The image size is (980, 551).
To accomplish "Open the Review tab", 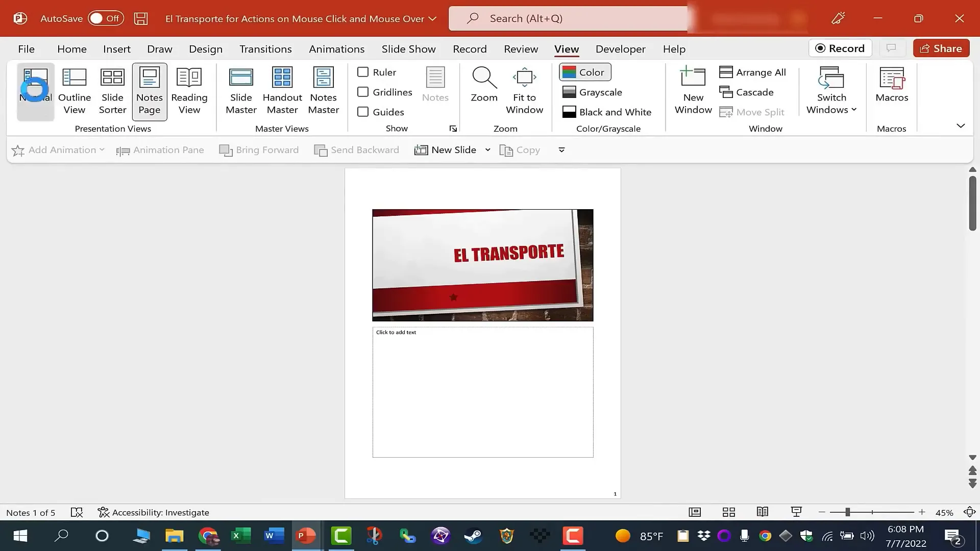I will pyautogui.click(x=521, y=49).
